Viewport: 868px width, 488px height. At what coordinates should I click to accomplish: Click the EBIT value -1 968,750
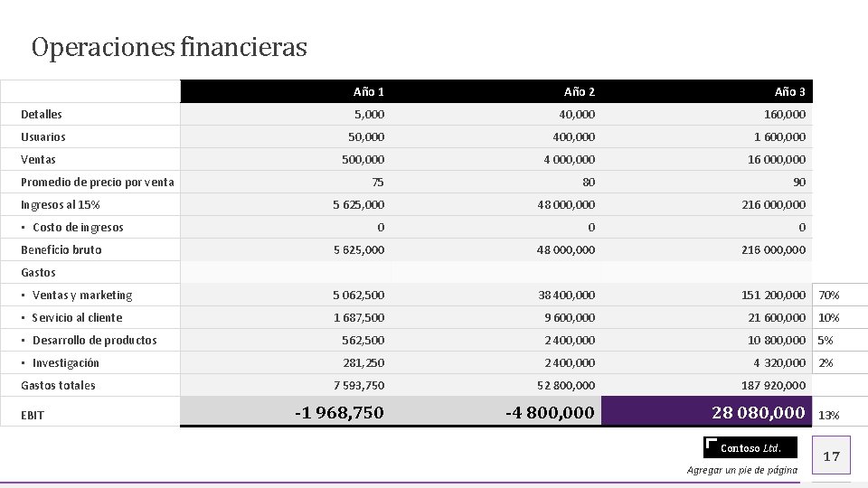(339, 412)
